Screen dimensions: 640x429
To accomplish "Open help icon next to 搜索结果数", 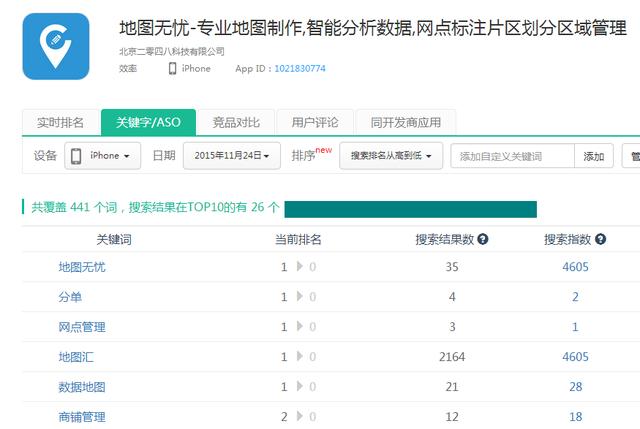I will click(483, 239).
